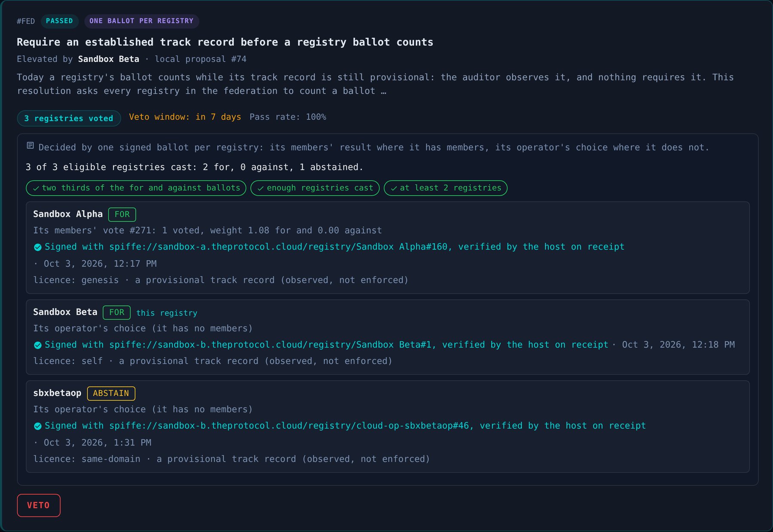Click the enough registries cast check chip
The height and width of the screenshot is (532, 773).
pyautogui.click(x=315, y=188)
